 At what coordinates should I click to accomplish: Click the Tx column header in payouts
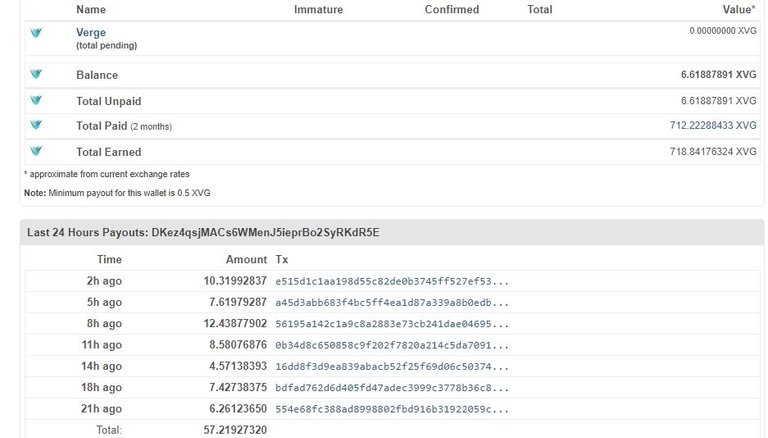point(282,259)
